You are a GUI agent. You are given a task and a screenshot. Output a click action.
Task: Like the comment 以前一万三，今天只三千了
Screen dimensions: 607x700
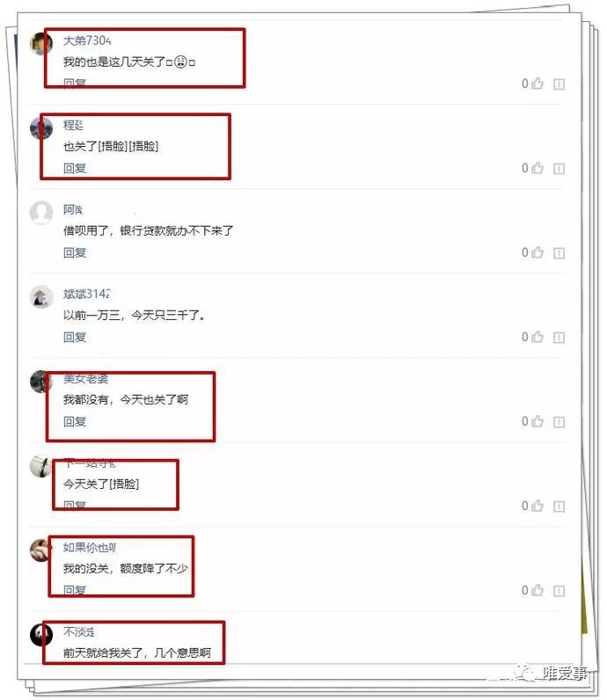click(538, 337)
